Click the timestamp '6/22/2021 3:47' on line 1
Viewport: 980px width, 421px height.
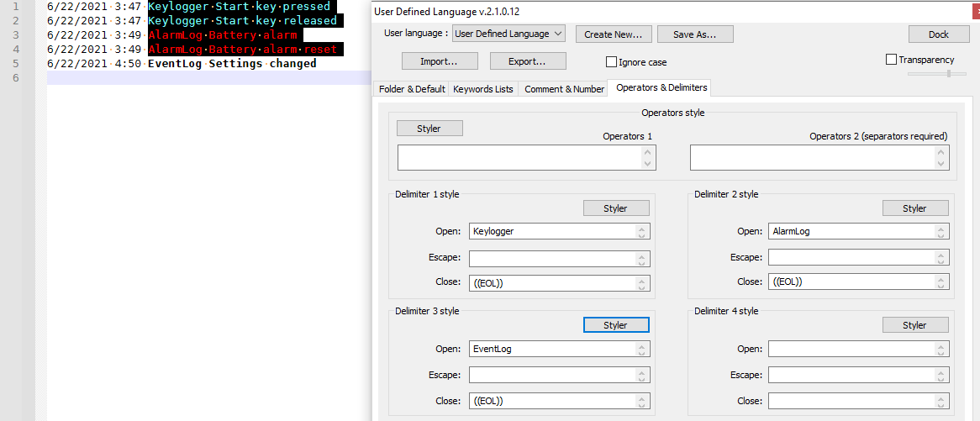pyautogui.click(x=94, y=7)
